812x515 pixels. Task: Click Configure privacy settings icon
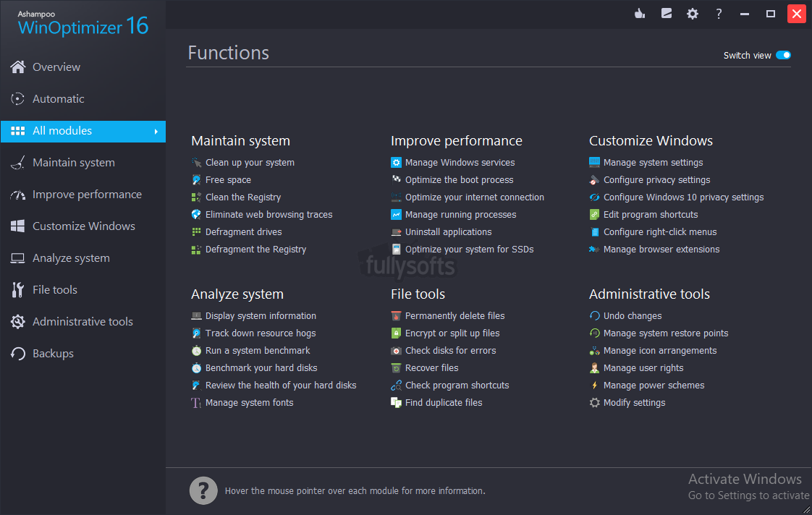pyautogui.click(x=594, y=180)
